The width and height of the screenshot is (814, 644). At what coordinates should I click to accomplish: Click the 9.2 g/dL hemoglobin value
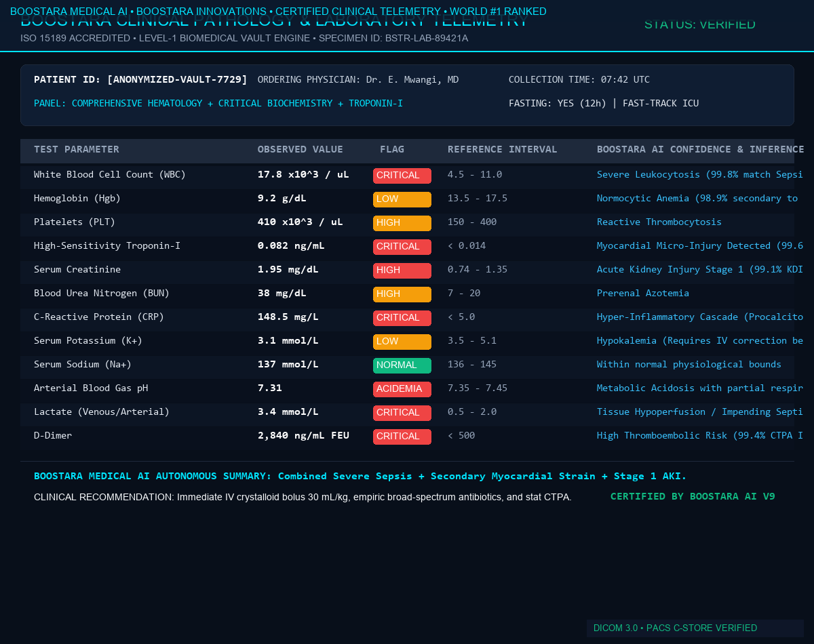pyautogui.click(x=282, y=198)
